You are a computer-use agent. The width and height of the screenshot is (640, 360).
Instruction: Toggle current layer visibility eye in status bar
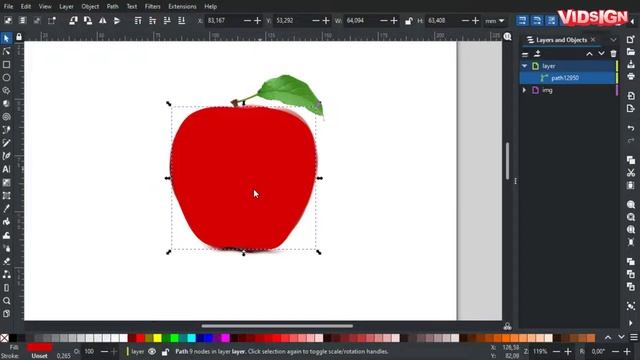(152, 351)
